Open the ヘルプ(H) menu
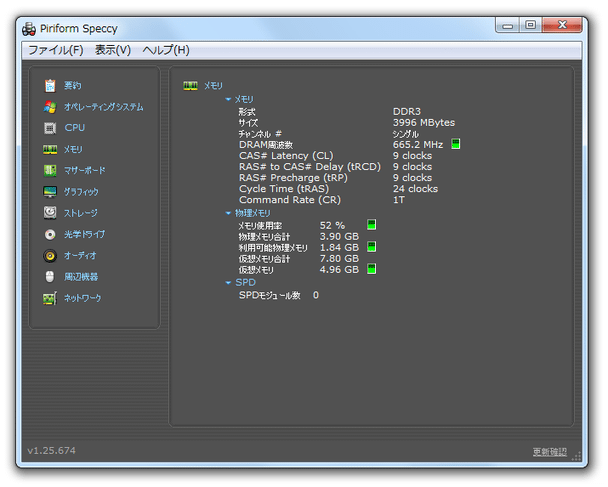This screenshot has height=487, width=608. click(166, 50)
